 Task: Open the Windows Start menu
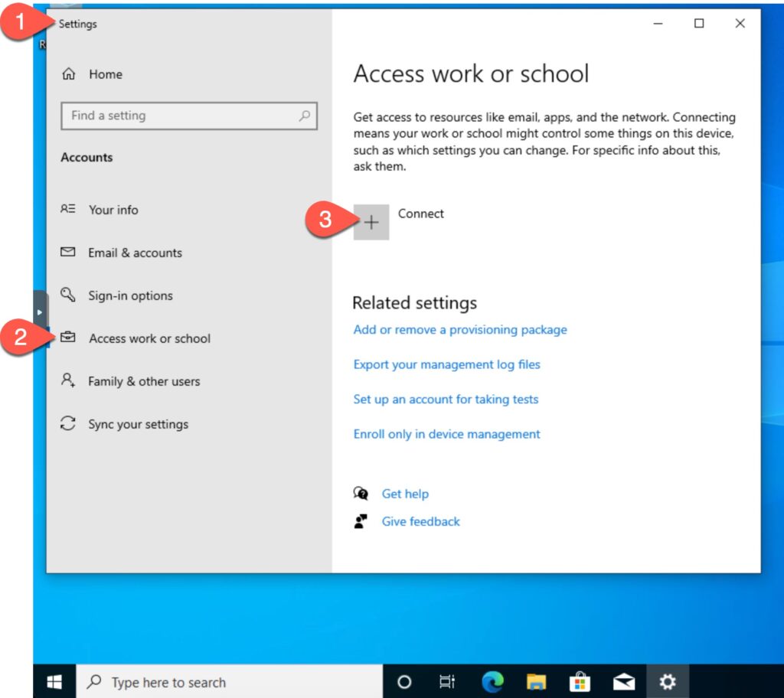(x=55, y=682)
